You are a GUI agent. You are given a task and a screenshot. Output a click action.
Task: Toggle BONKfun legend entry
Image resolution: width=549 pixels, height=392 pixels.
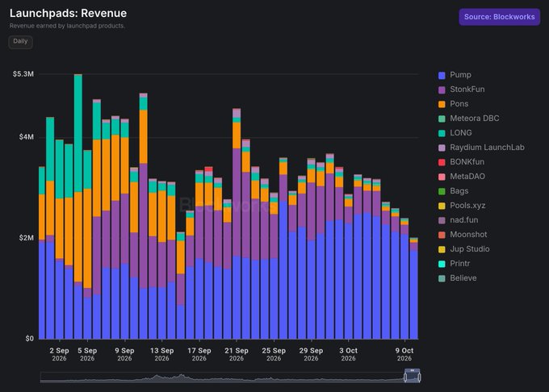click(461, 162)
